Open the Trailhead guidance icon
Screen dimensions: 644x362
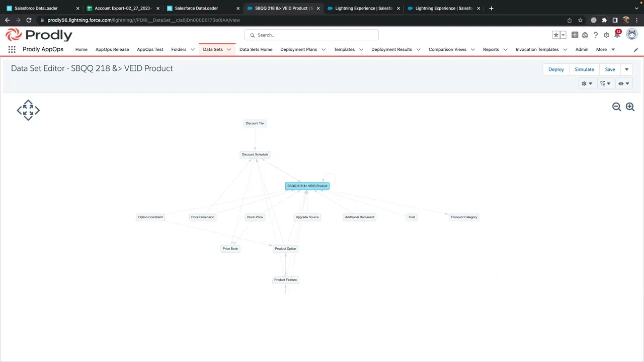(x=585, y=35)
